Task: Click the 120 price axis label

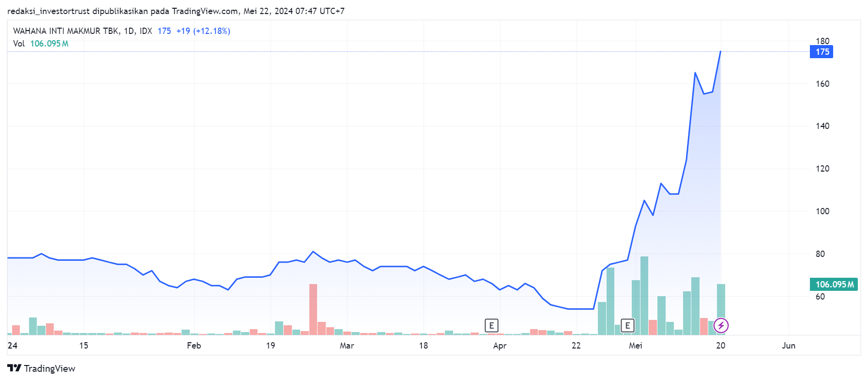Action: 822,169
